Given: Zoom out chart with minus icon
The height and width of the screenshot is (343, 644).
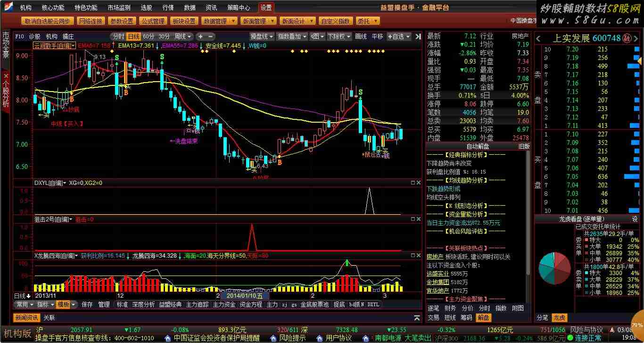Looking at the screenshot, I should (211, 36).
